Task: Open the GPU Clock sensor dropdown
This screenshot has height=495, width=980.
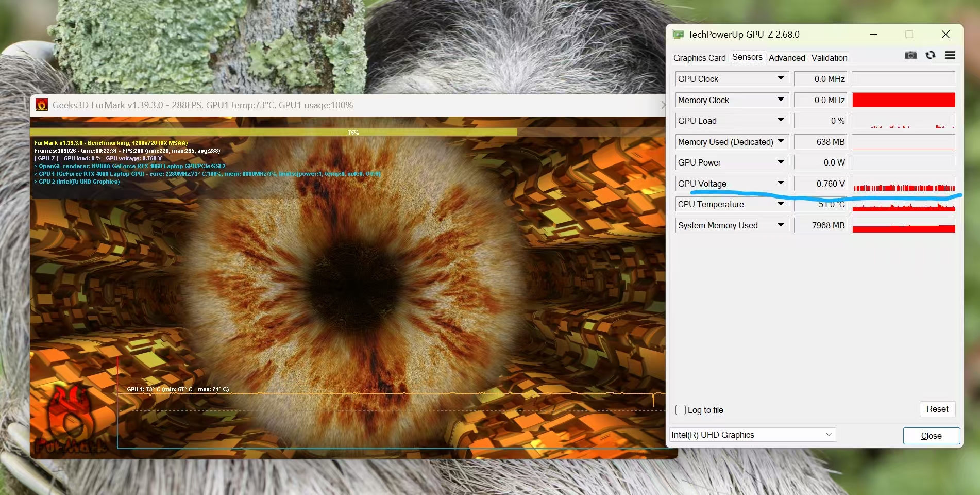Action: click(x=781, y=78)
